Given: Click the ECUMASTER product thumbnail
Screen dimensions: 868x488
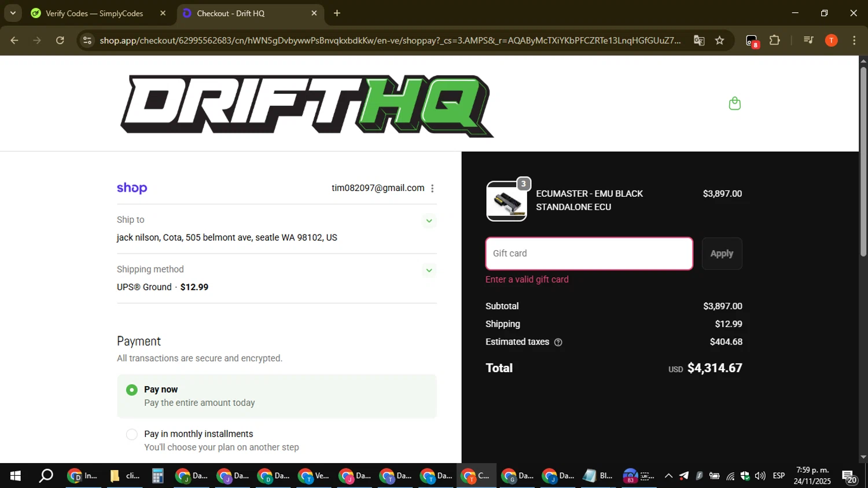Looking at the screenshot, I should point(506,201).
